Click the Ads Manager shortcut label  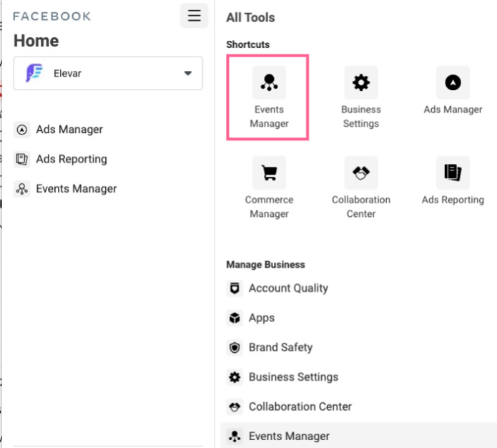tap(453, 109)
